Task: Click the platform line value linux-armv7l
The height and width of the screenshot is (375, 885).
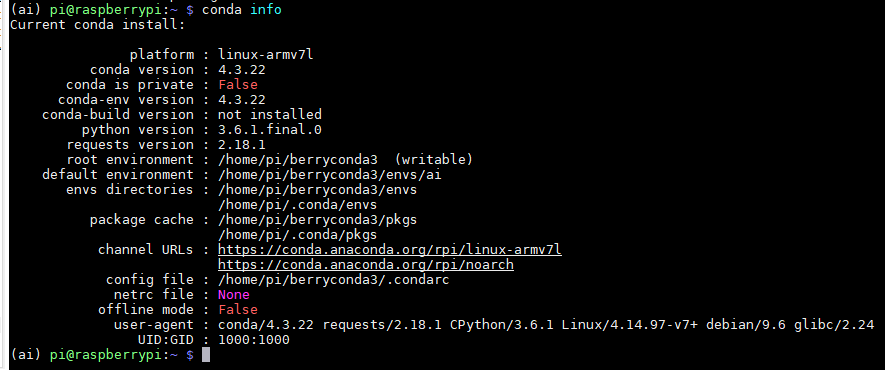Action: coord(265,55)
